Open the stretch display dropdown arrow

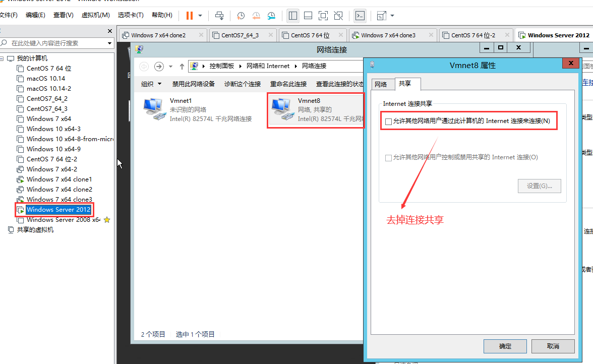392,16
